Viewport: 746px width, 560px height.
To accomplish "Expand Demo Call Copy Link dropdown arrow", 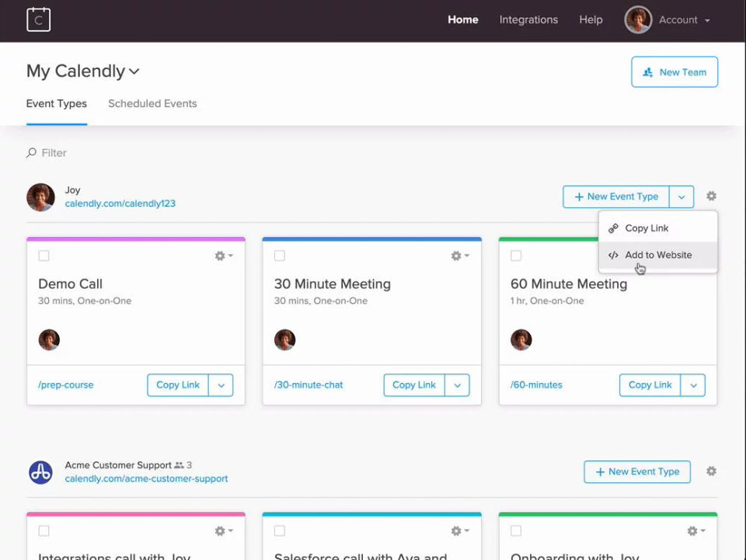I will point(221,385).
